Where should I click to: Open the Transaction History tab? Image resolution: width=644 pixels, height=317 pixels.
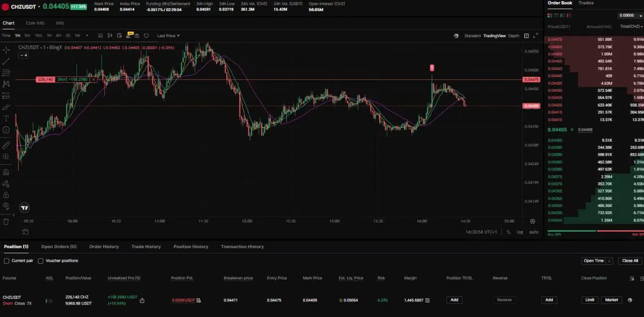[x=243, y=247]
